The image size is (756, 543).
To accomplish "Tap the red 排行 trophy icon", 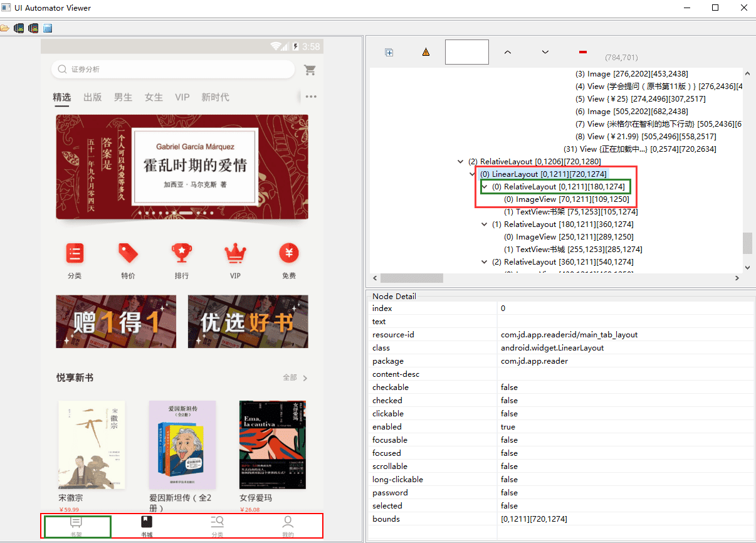I will pos(182,253).
